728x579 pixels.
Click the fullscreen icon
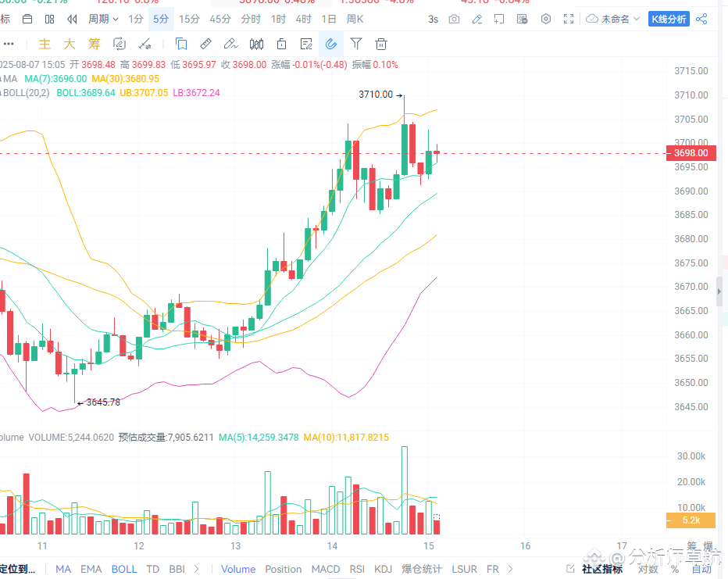569,19
